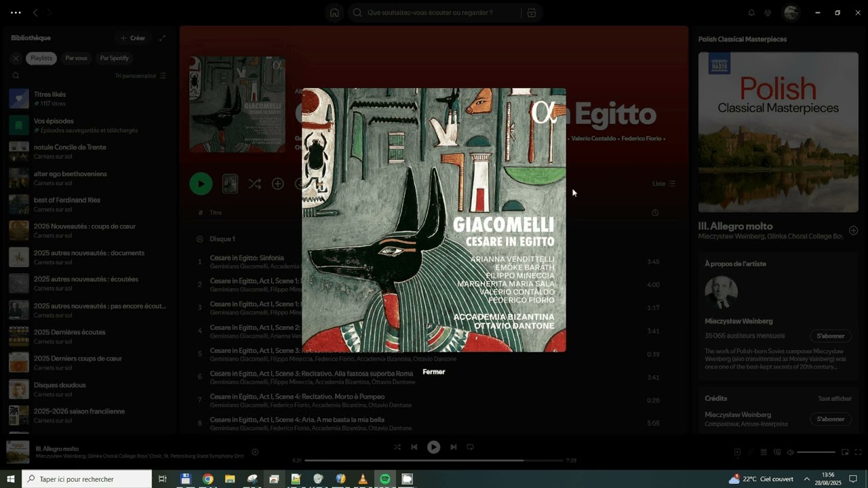
Task: Search within the library magnifier icon
Action: (x=16, y=76)
